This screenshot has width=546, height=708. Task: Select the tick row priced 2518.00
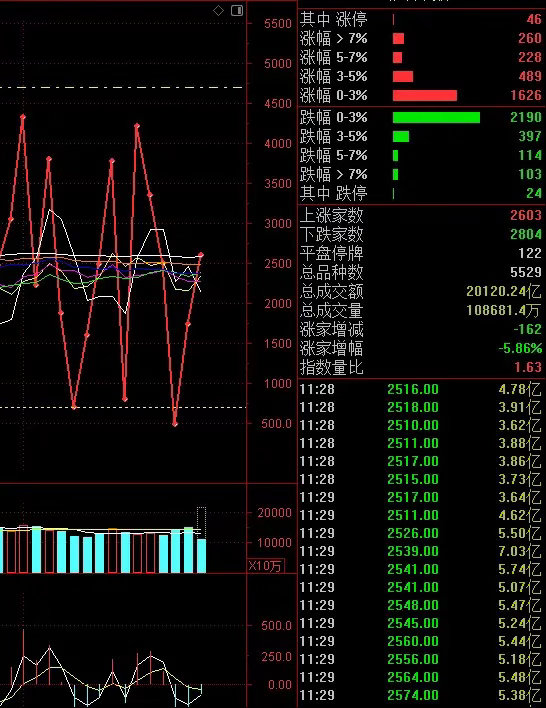click(x=421, y=407)
